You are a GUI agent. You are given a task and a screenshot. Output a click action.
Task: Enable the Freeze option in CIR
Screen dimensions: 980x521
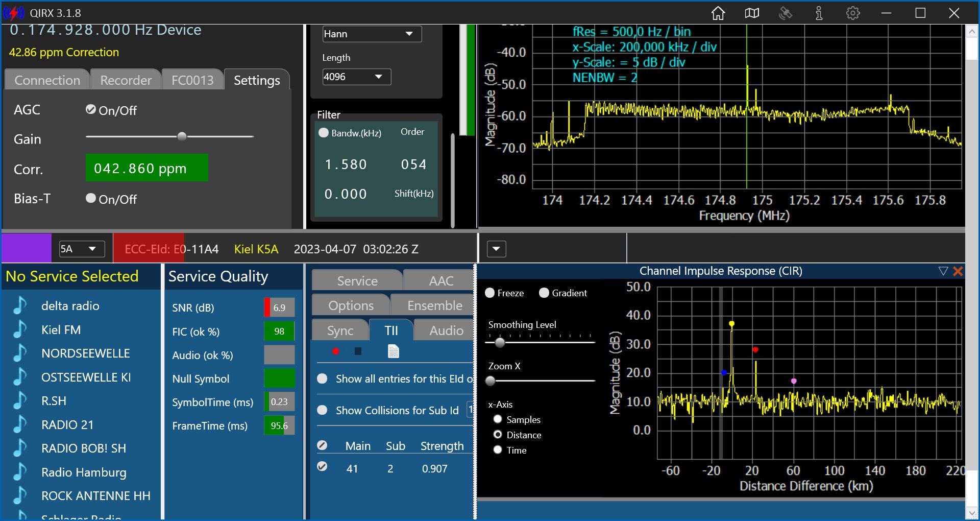click(x=490, y=293)
